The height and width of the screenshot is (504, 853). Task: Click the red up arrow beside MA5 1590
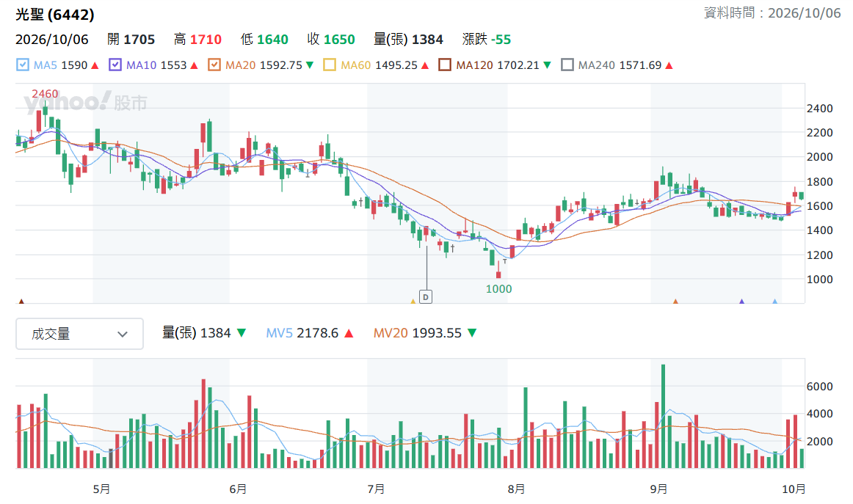[95, 65]
